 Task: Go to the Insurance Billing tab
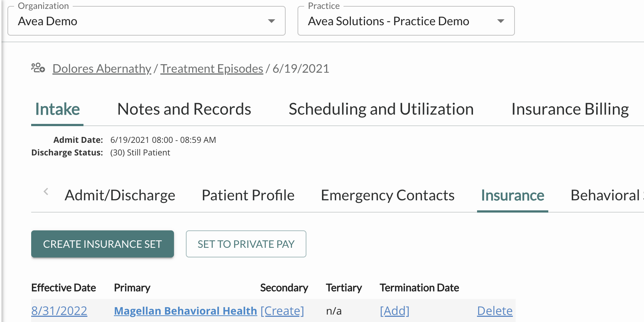570,109
